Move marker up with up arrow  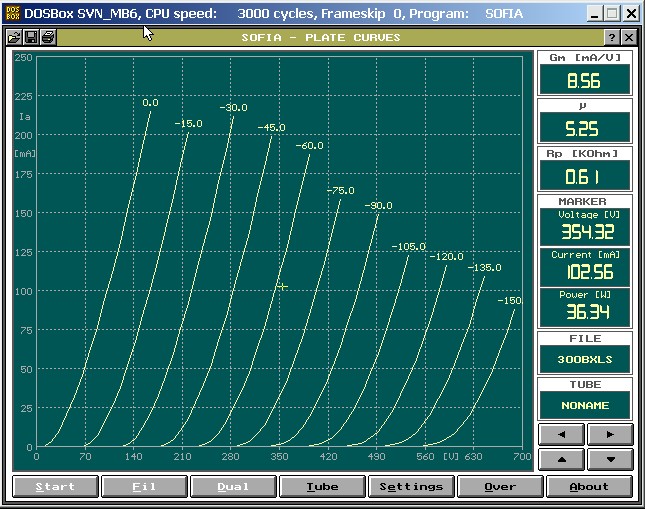562,458
